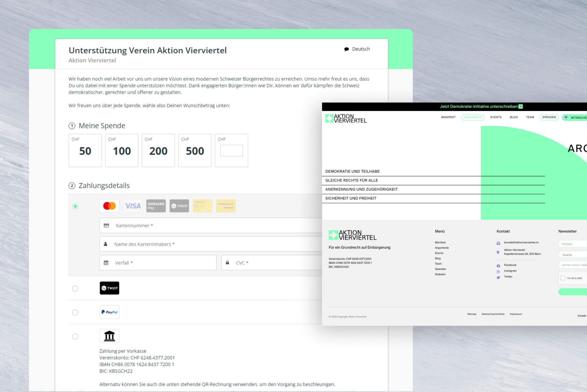Open the Deutsch language selector
This screenshot has height=392, width=587.
tap(357, 49)
